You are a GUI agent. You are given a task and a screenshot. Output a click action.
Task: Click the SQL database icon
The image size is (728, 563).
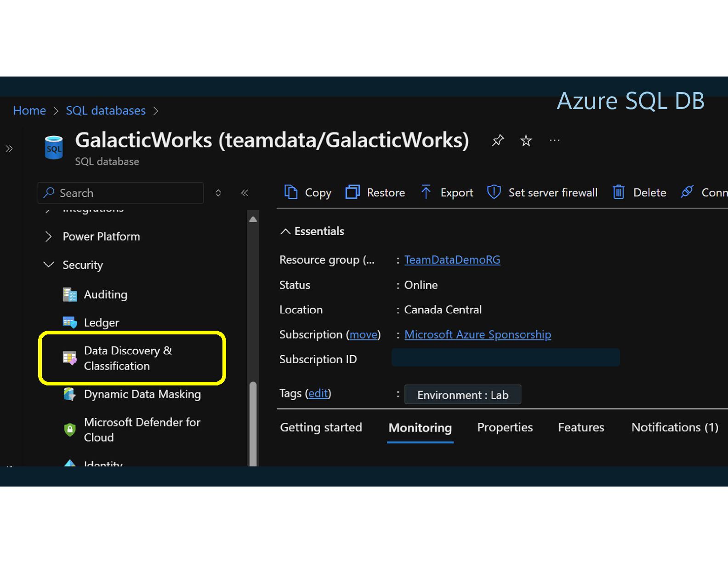pyautogui.click(x=54, y=147)
